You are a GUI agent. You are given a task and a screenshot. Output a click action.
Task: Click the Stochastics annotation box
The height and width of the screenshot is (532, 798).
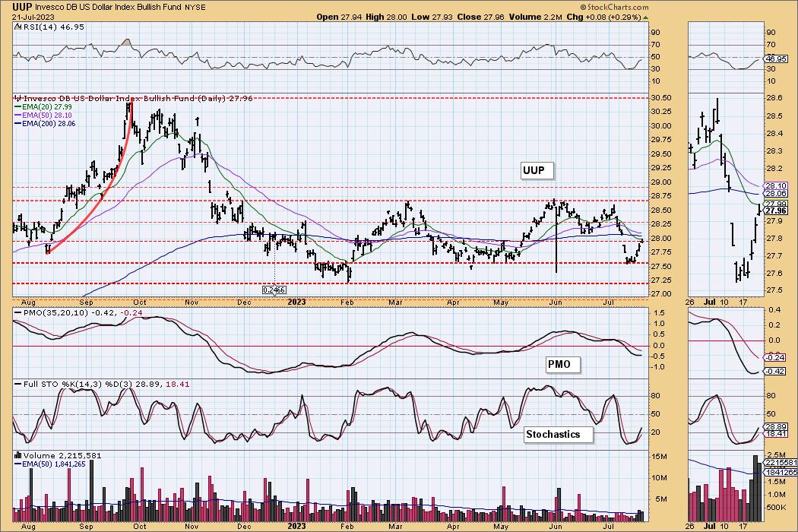(559, 434)
